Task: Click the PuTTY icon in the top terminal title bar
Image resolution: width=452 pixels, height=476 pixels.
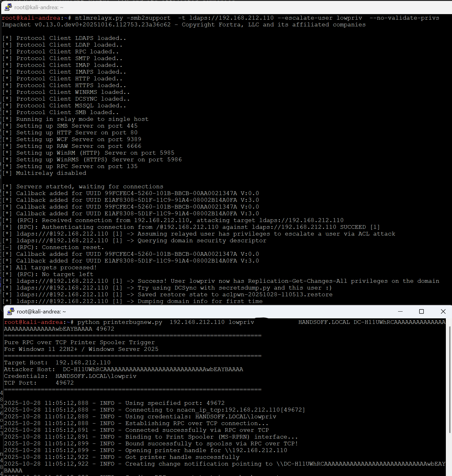Action: point(8,7)
